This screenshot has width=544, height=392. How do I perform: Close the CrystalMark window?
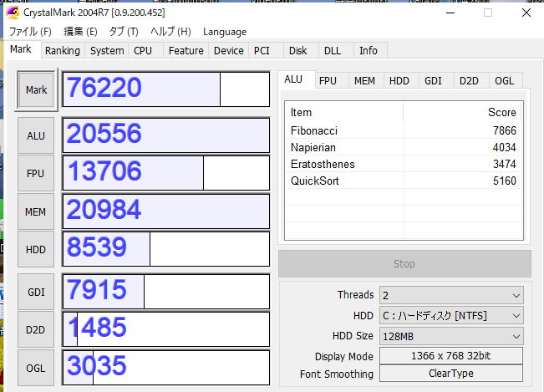pyautogui.click(x=526, y=13)
